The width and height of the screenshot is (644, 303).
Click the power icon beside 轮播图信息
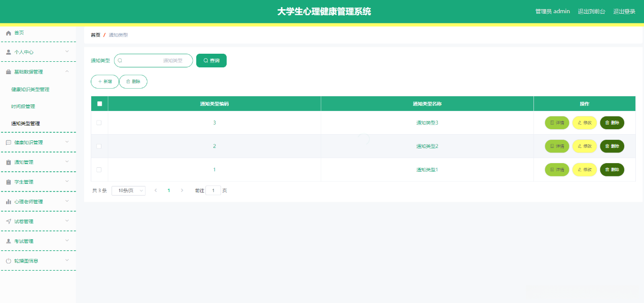pyautogui.click(x=8, y=261)
